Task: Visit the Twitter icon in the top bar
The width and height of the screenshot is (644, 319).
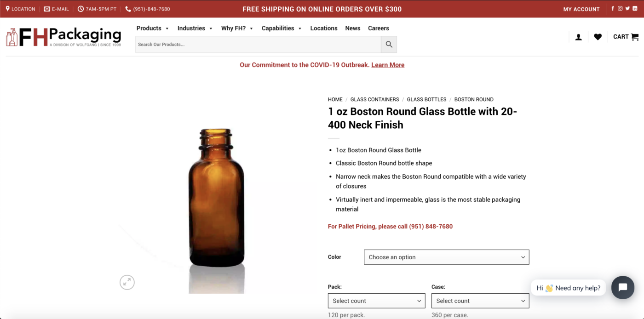Action: (x=627, y=8)
